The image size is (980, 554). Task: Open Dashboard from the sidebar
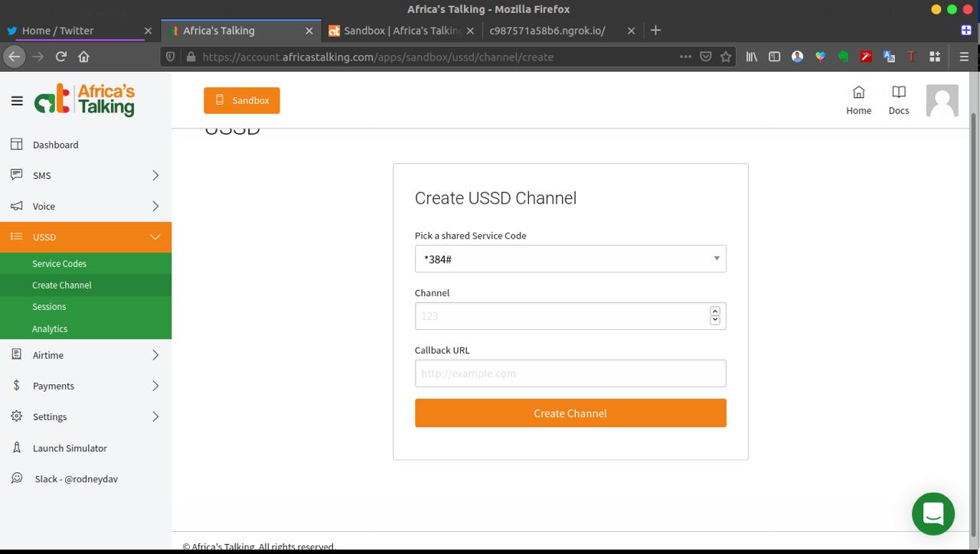click(86, 145)
